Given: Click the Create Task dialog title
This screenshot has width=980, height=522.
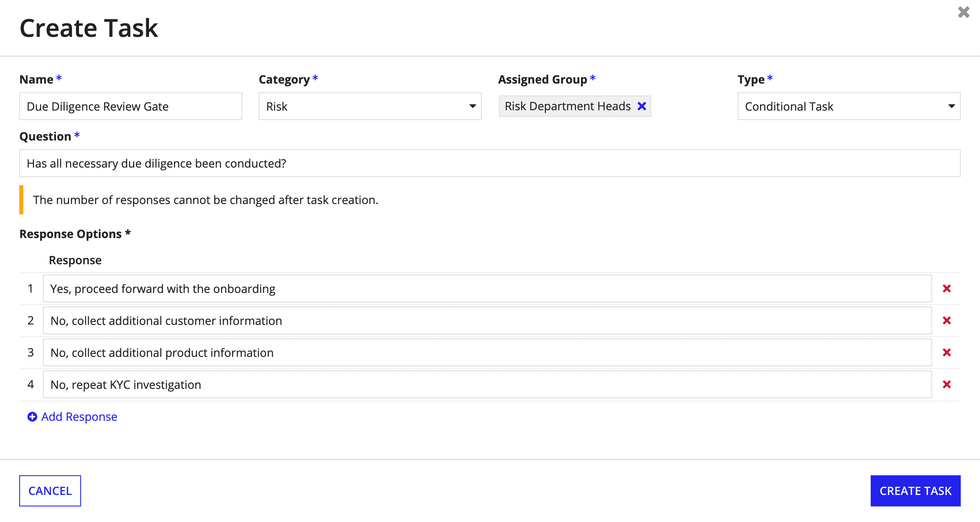Looking at the screenshot, I should [88, 28].
